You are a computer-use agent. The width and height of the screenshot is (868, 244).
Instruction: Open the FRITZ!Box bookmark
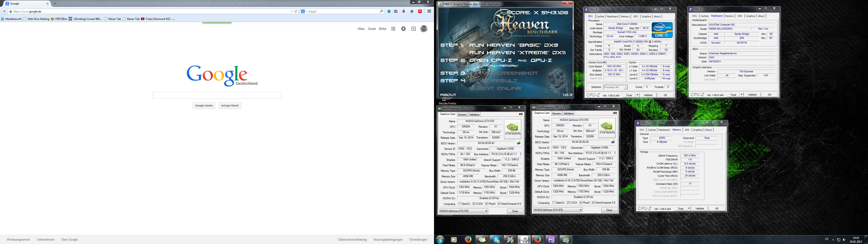tap(59, 19)
